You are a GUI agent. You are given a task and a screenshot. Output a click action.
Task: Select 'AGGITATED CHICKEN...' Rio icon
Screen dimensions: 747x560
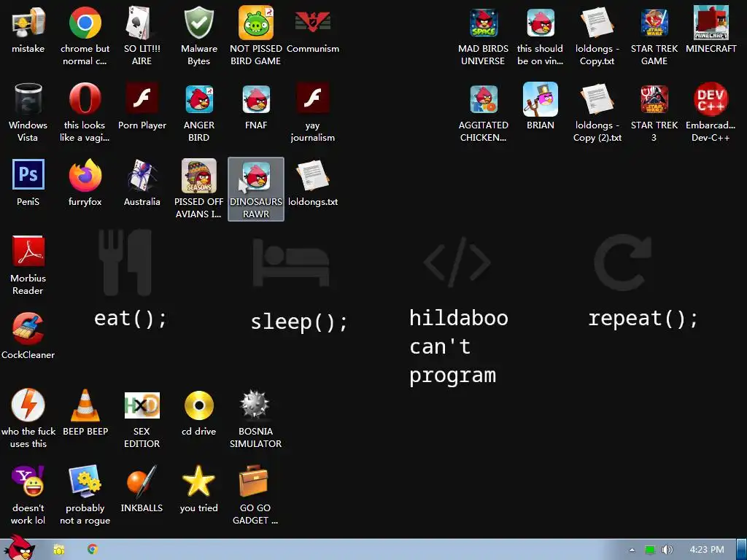[x=483, y=99]
